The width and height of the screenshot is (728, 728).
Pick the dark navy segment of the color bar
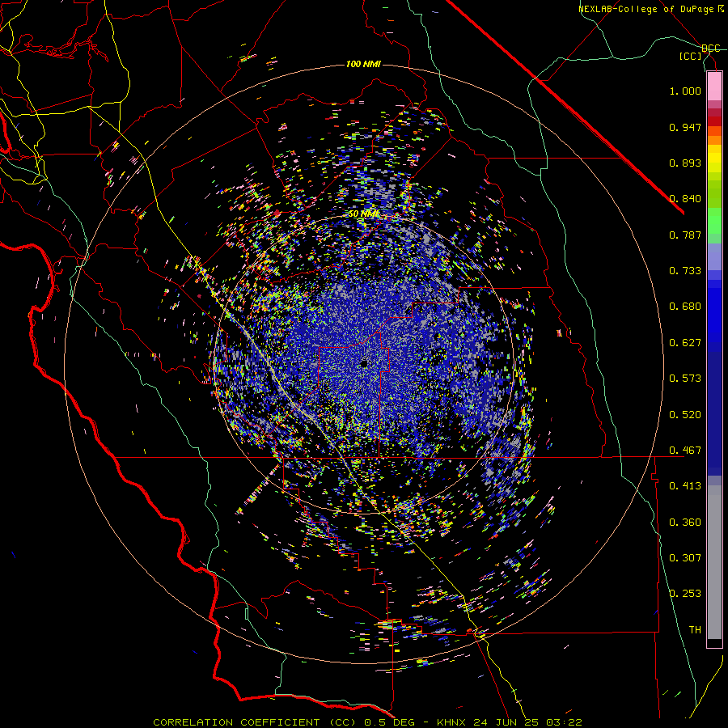[x=714, y=413]
